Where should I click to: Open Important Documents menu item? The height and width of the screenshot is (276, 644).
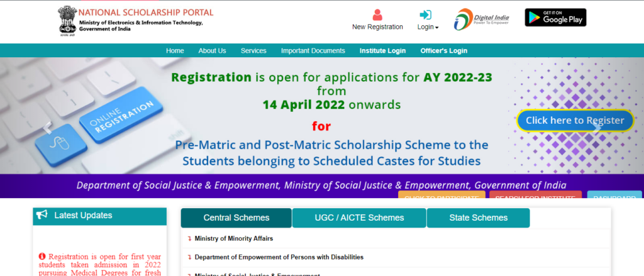pos(313,51)
